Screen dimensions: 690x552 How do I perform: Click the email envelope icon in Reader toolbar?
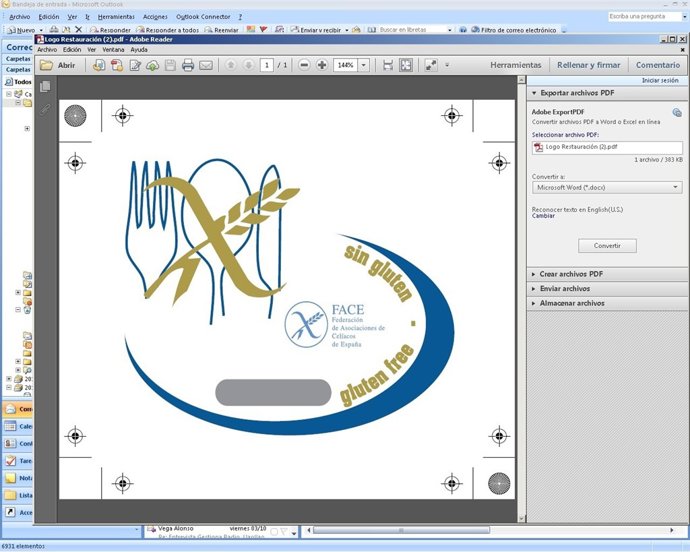coord(206,65)
